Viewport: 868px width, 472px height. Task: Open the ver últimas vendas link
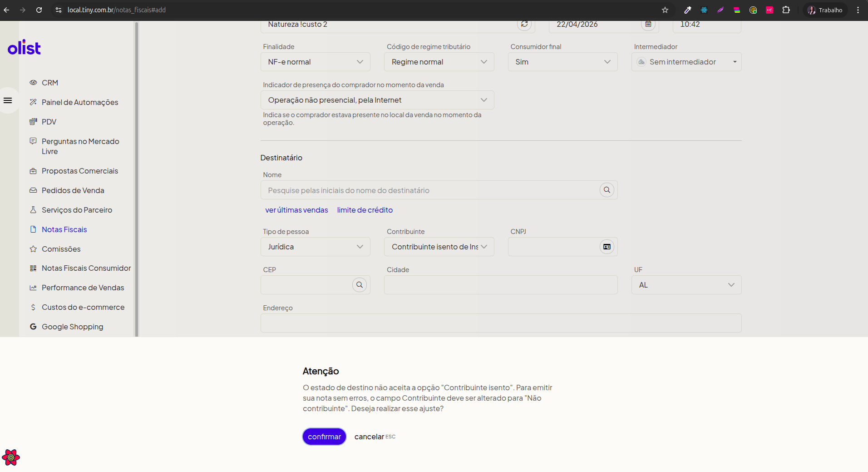pos(296,210)
